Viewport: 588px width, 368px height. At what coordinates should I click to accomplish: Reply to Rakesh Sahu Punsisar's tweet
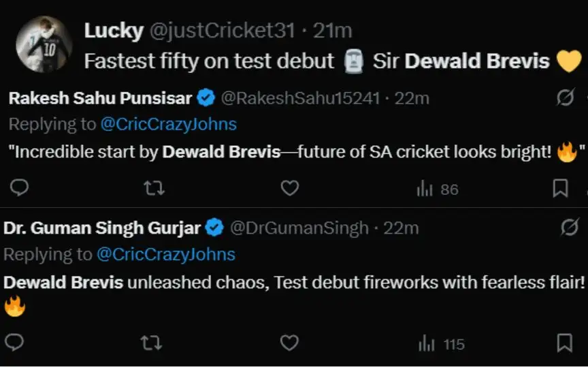point(19,188)
